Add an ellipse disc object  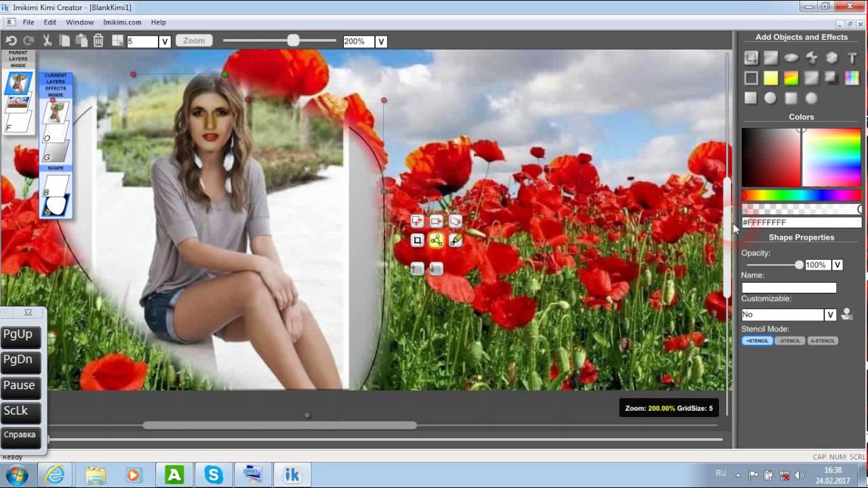pos(791,58)
